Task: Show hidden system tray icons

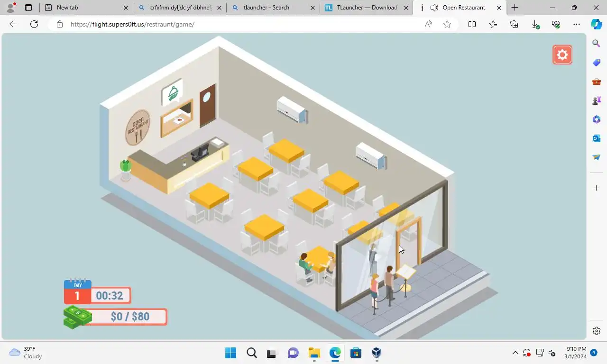Action: point(515,353)
